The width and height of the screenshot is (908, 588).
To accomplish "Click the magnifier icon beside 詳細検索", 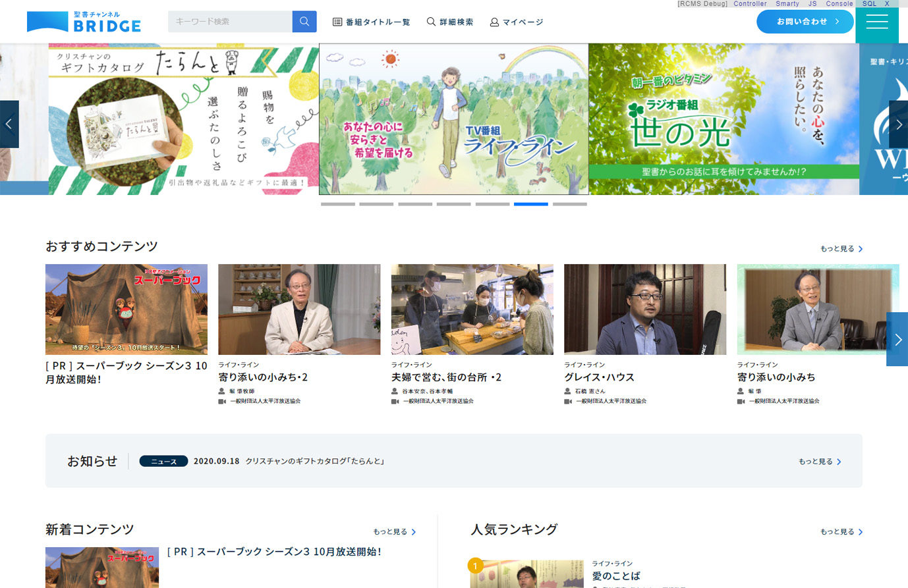I will click(x=430, y=21).
